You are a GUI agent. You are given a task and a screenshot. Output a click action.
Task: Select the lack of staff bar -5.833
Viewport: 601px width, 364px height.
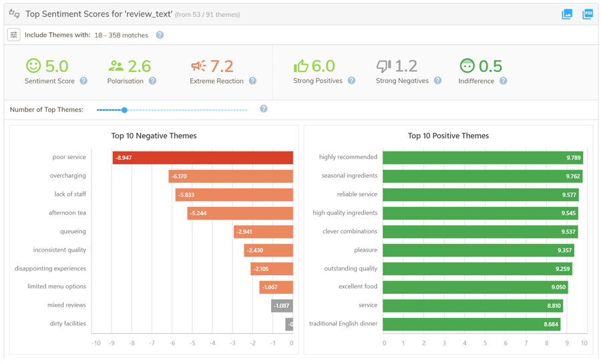click(x=234, y=194)
